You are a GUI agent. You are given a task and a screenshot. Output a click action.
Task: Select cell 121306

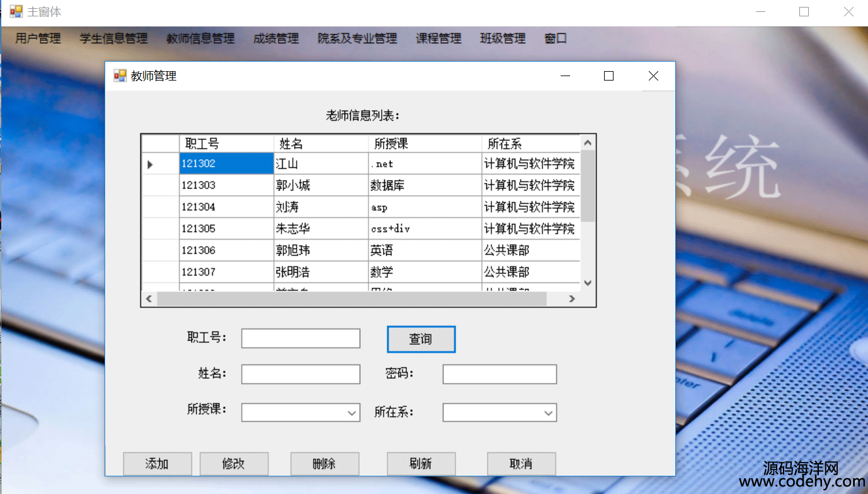pos(227,250)
